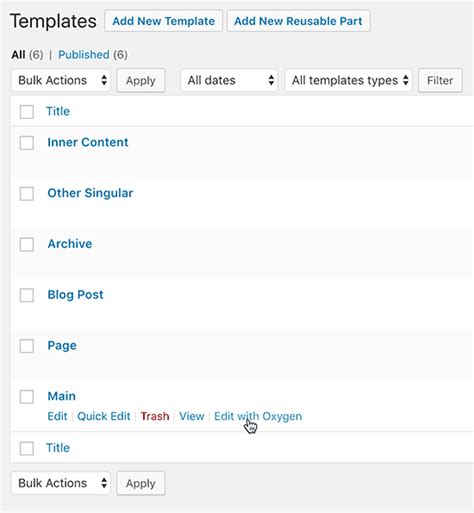Check the Inner Content checkbox
The height and width of the screenshot is (513, 474).
[x=27, y=143]
